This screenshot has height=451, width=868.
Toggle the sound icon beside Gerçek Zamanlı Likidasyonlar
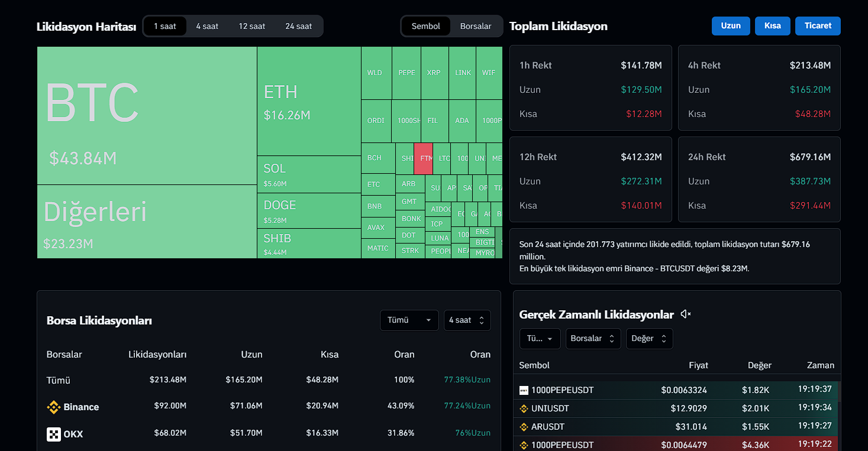(x=686, y=314)
